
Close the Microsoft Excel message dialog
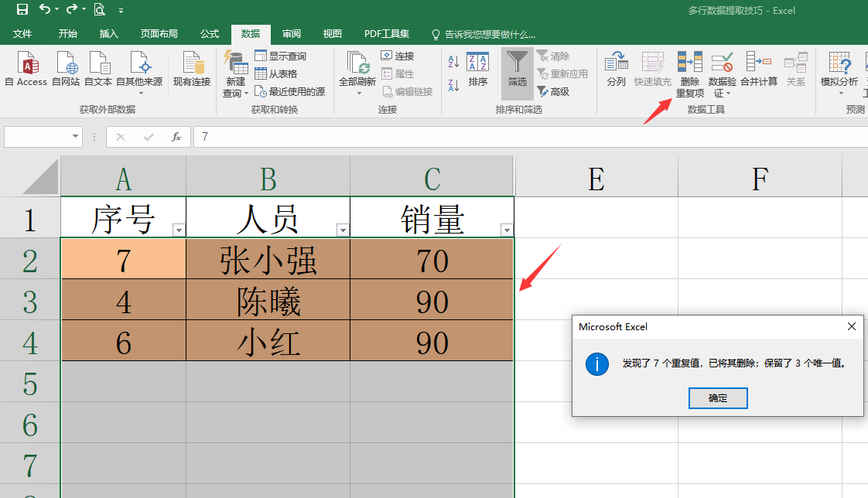point(852,326)
